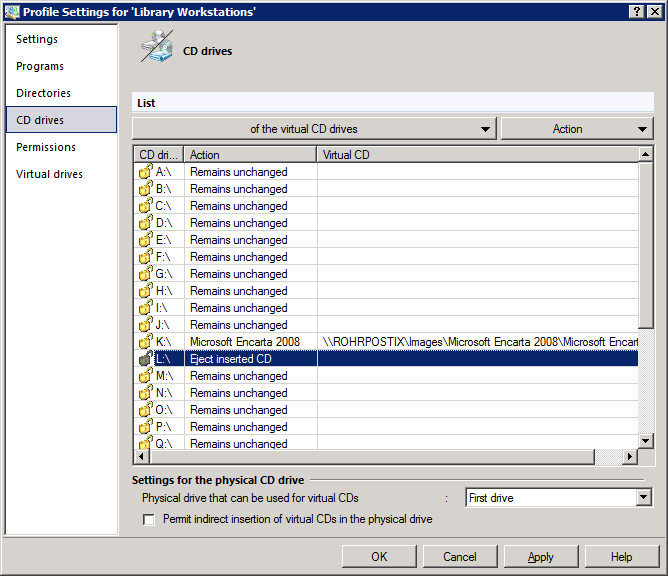Screen dimensions: 668x576
Task: Click the \\ROHRPOSTIX\Images virtual CD path
Action: tap(480, 342)
